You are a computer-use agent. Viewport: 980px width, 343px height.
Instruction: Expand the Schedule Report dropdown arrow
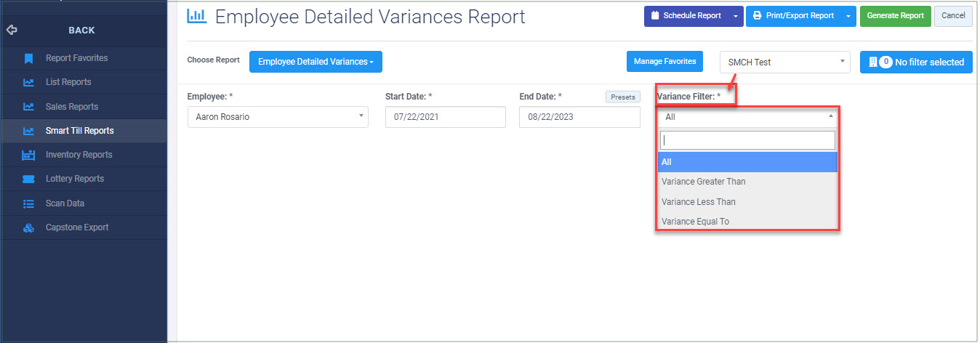point(736,16)
